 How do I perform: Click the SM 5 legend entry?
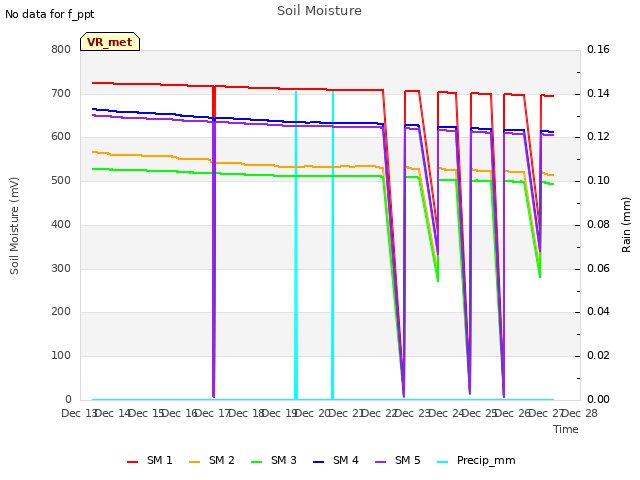point(398,460)
